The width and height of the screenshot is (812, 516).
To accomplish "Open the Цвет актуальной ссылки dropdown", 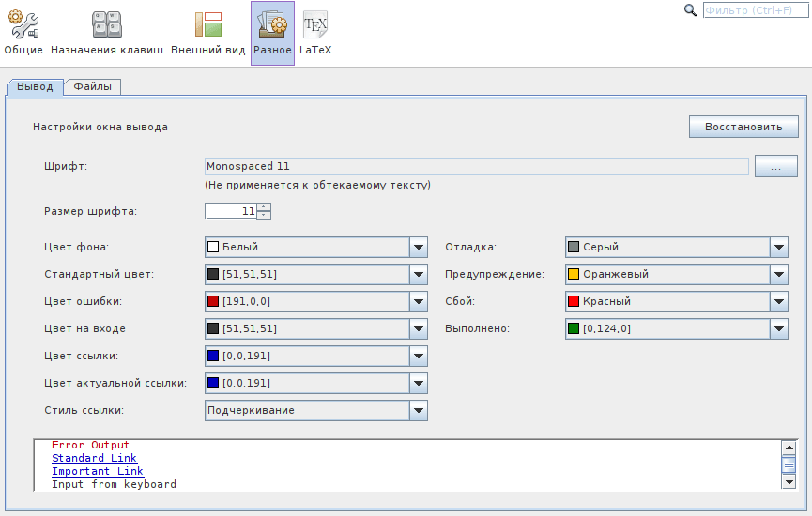I will pyautogui.click(x=316, y=383).
